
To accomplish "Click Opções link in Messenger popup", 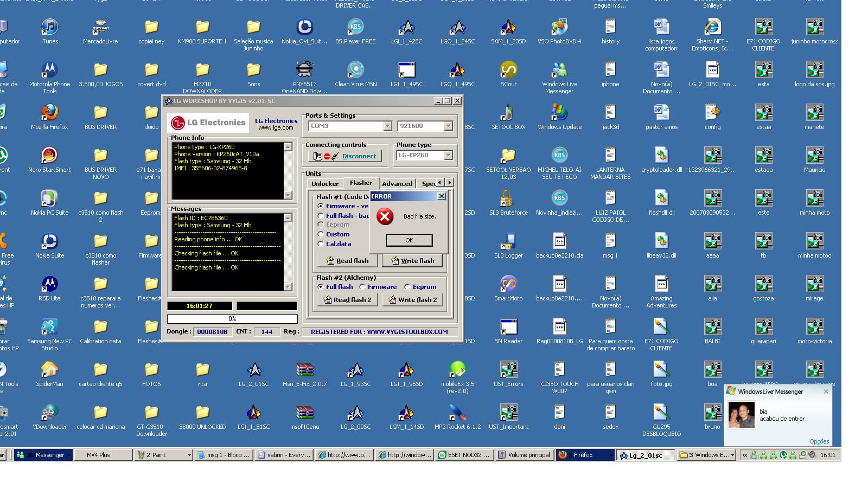I will pos(819,441).
